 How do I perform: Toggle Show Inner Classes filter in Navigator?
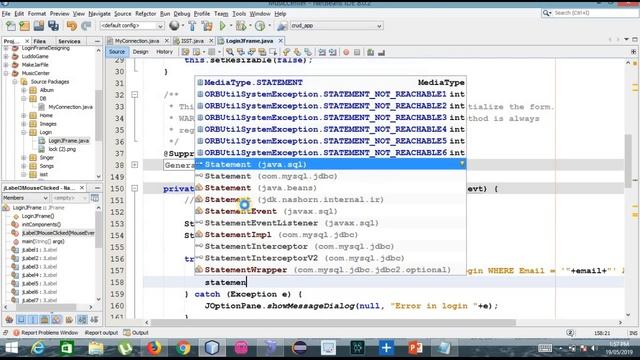pyautogui.click(x=57, y=319)
